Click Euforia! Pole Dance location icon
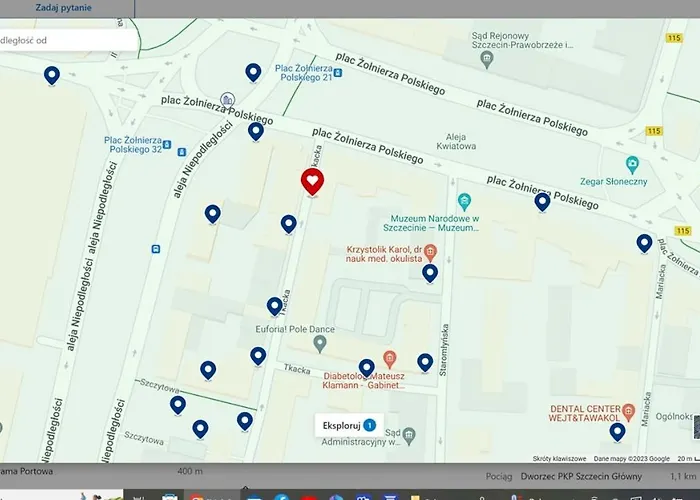Image resolution: width=700 pixels, height=500 pixels. pyautogui.click(x=320, y=344)
